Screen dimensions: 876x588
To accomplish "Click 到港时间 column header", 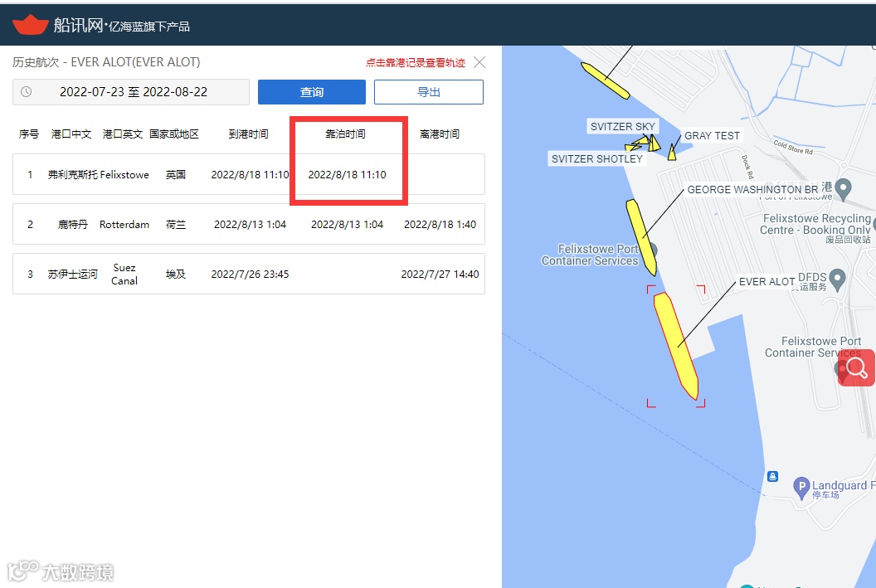I will coord(248,134).
